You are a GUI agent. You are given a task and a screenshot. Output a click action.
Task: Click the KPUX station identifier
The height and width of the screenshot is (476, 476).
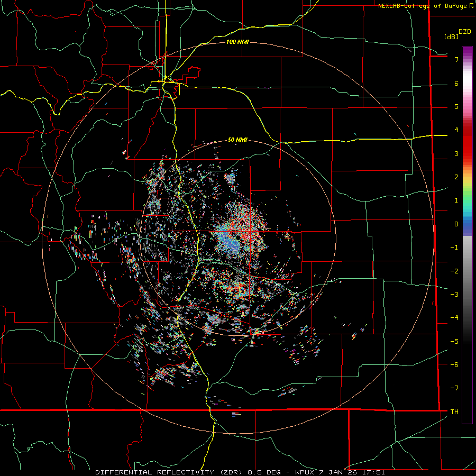(x=305, y=472)
